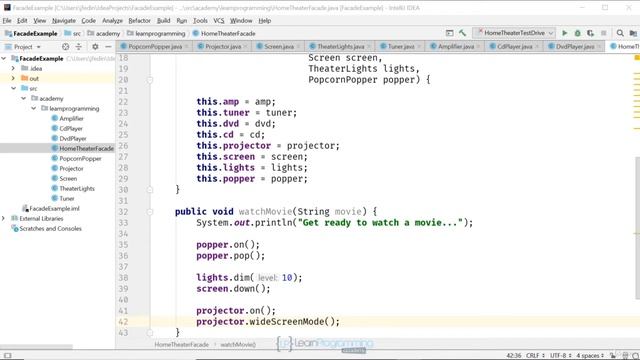Open Project panel settings gear
The width and height of the screenshot is (640, 360).
tap(95, 47)
